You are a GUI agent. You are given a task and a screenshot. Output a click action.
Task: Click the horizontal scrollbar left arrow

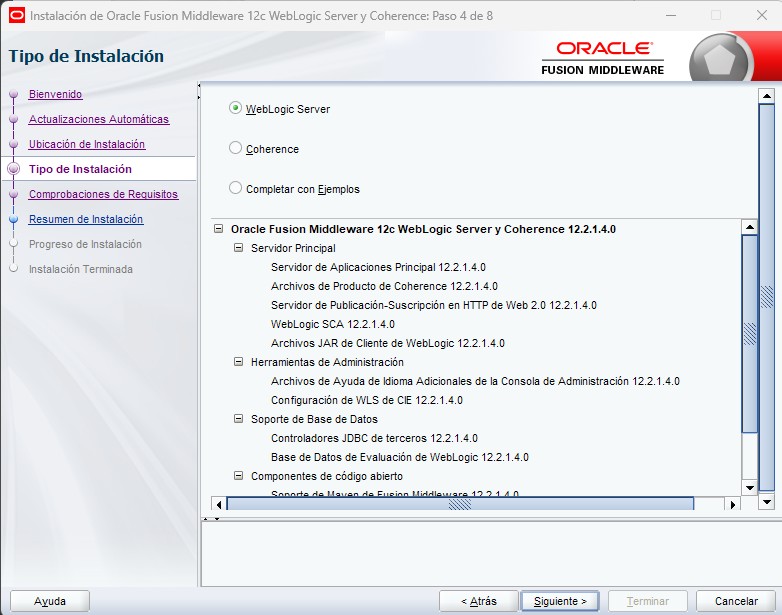click(x=219, y=504)
